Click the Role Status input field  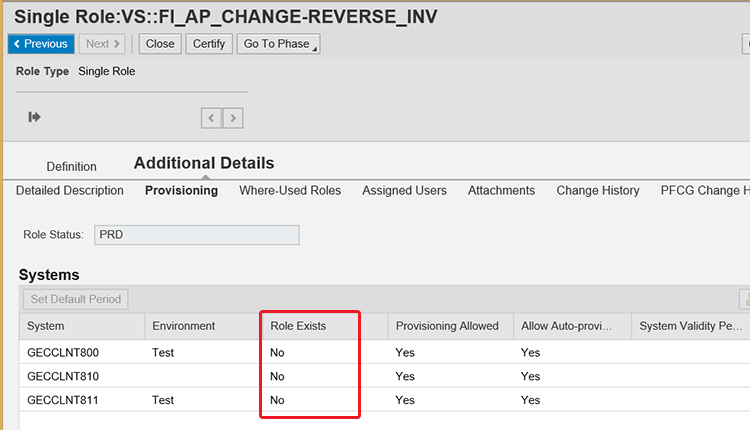(x=197, y=235)
